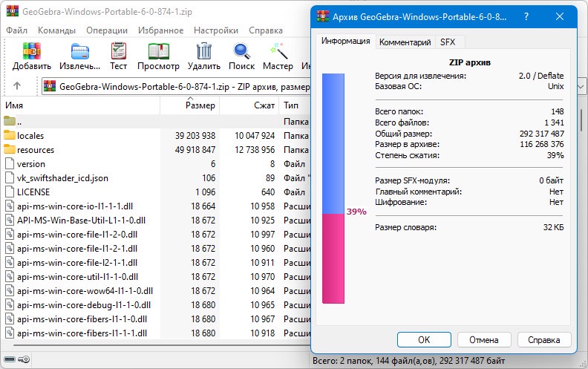
Task: Click the WinRAR icon in dialog title bar
Action: coord(323,16)
